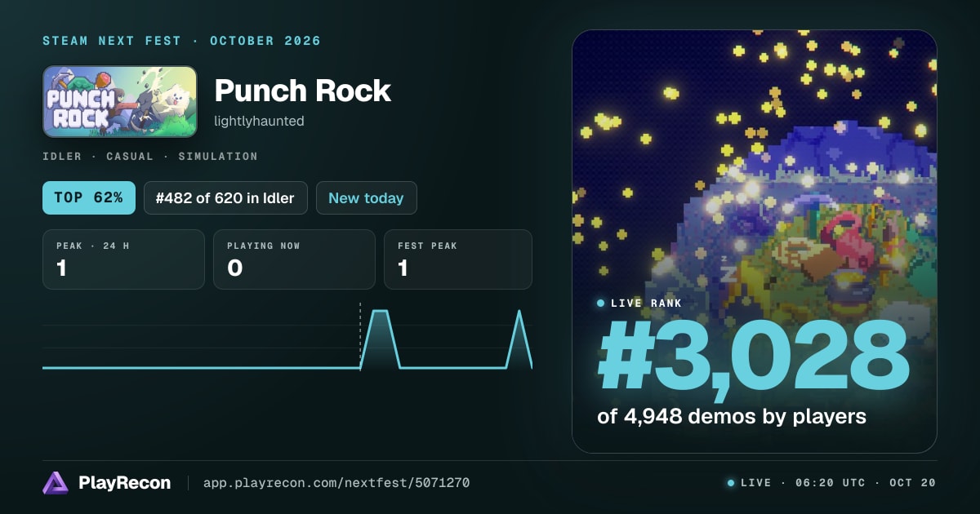This screenshot has width=980, height=514.
Task: Click the #482 of 620 in Idler badge
Action: pyautogui.click(x=225, y=197)
